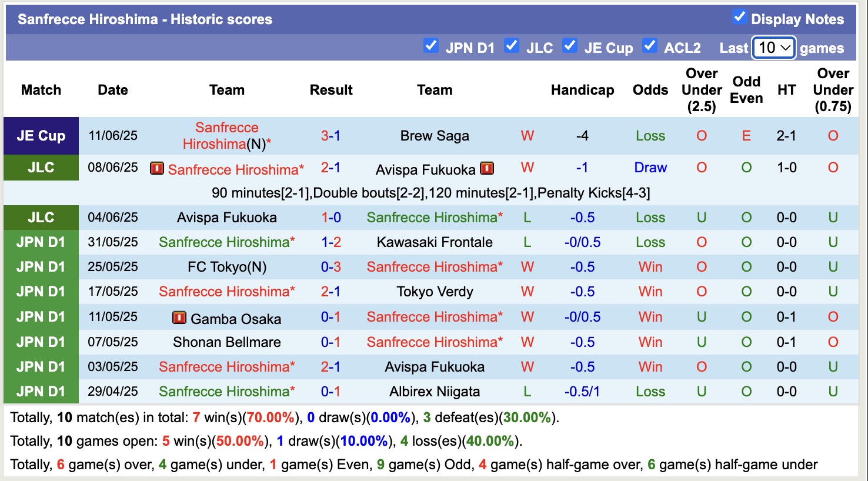Click the 2-1 result against Tokyo Verdy
This screenshot has height=481, width=868.
(331, 291)
